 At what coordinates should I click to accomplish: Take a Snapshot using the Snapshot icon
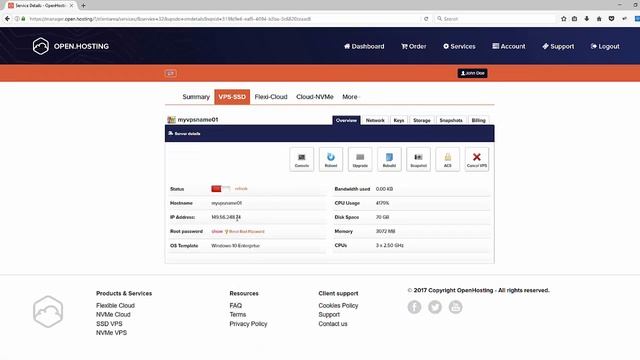(x=418, y=159)
